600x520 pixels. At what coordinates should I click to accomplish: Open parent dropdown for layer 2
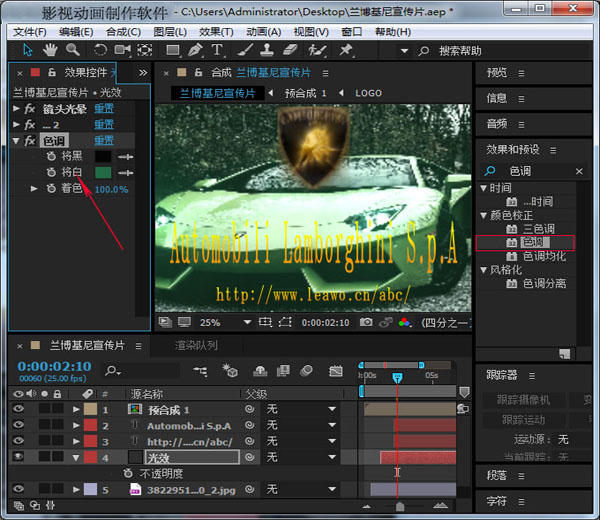tap(332, 425)
